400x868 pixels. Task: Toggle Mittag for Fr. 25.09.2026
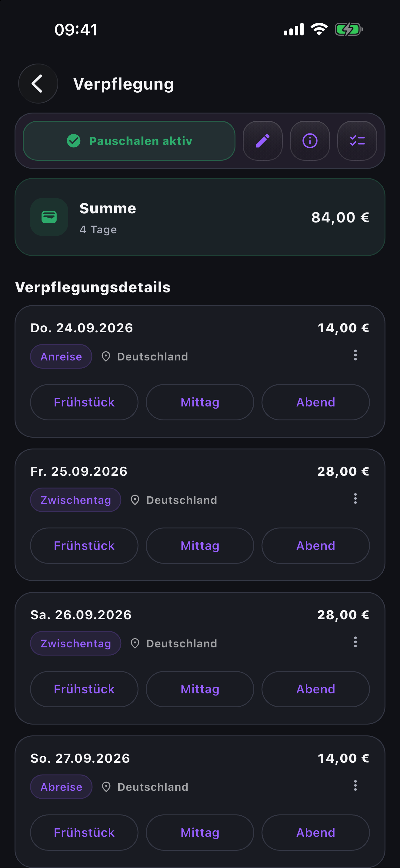(x=200, y=546)
